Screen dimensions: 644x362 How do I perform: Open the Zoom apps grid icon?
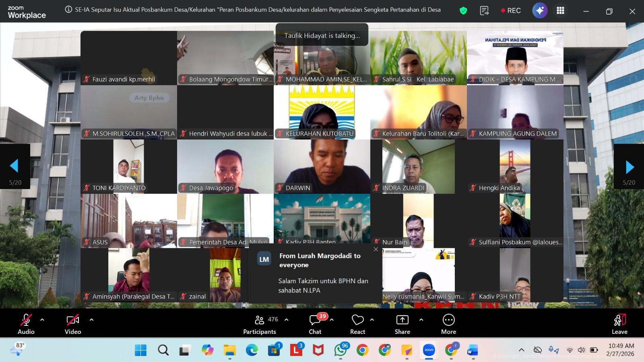[x=560, y=11]
